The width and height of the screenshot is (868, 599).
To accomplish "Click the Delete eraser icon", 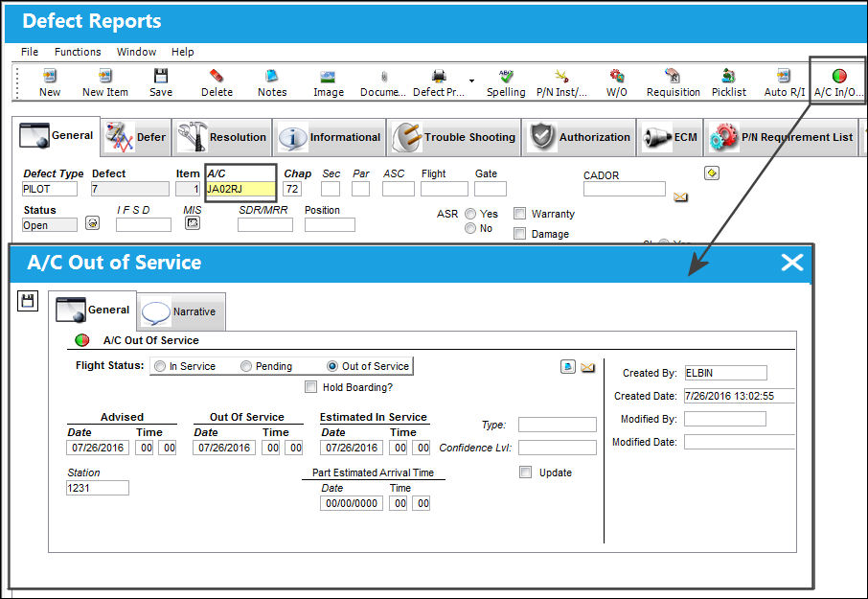I will [217, 76].
